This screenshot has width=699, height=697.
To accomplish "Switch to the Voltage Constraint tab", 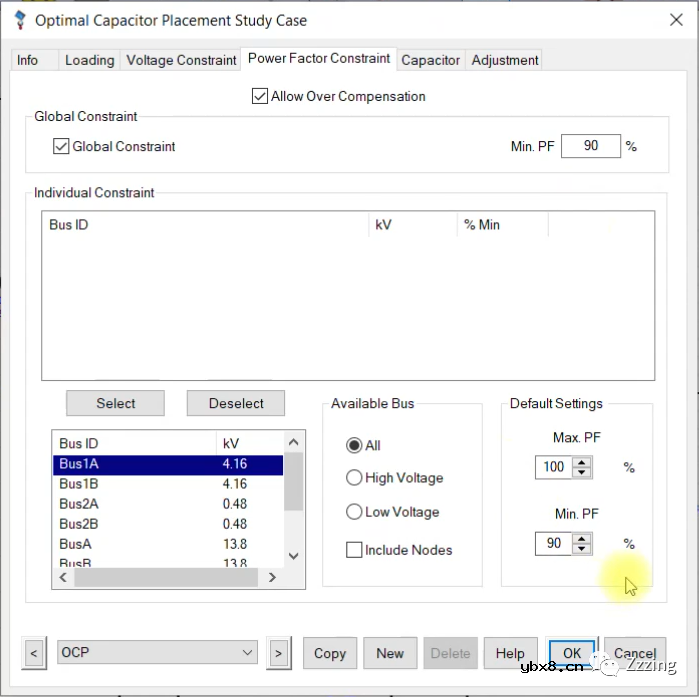I will click(181, 60).
